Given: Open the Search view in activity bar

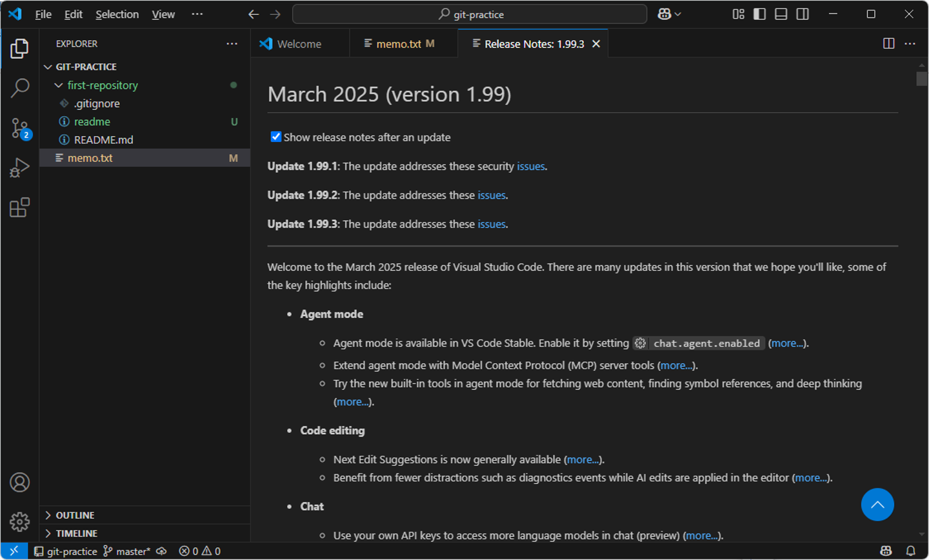Looking at the screenshot, I should coord(19,88).
